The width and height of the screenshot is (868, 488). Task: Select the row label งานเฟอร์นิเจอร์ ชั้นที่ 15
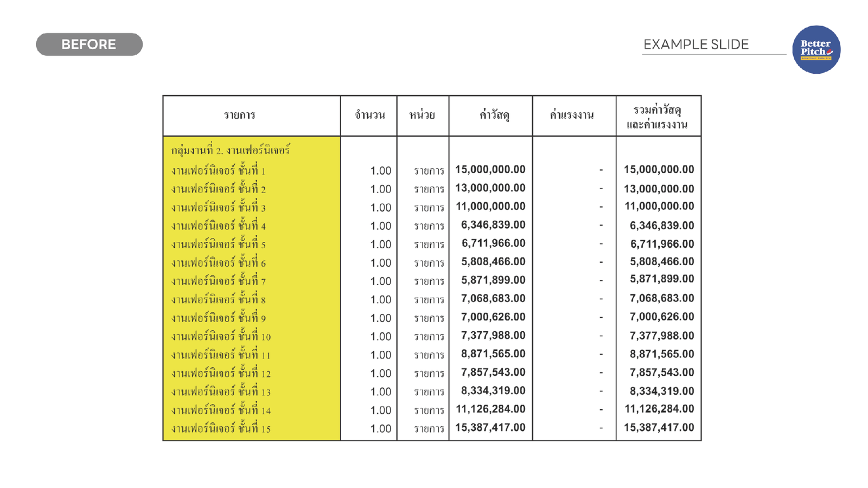point(221,428)
